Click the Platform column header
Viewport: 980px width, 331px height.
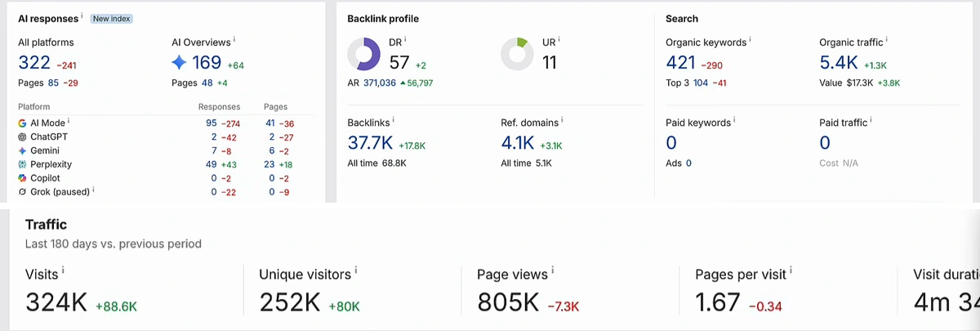pyautogui.click(x=34, y=107)
